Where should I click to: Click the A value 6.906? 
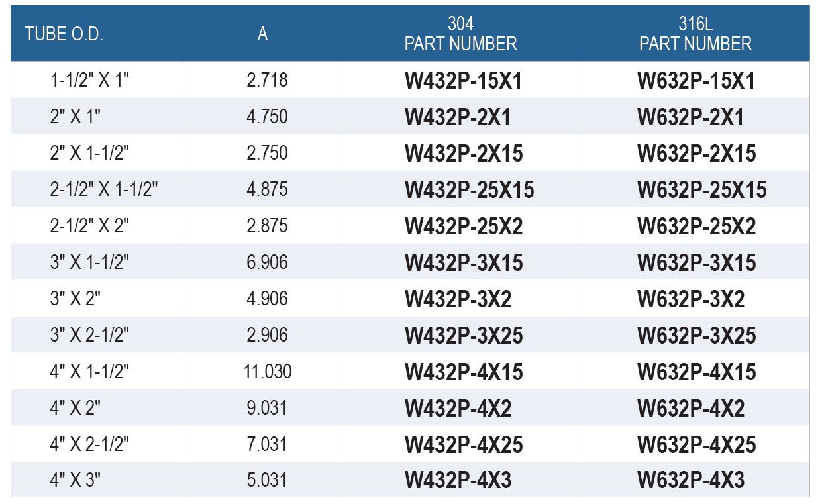point(268,263)
